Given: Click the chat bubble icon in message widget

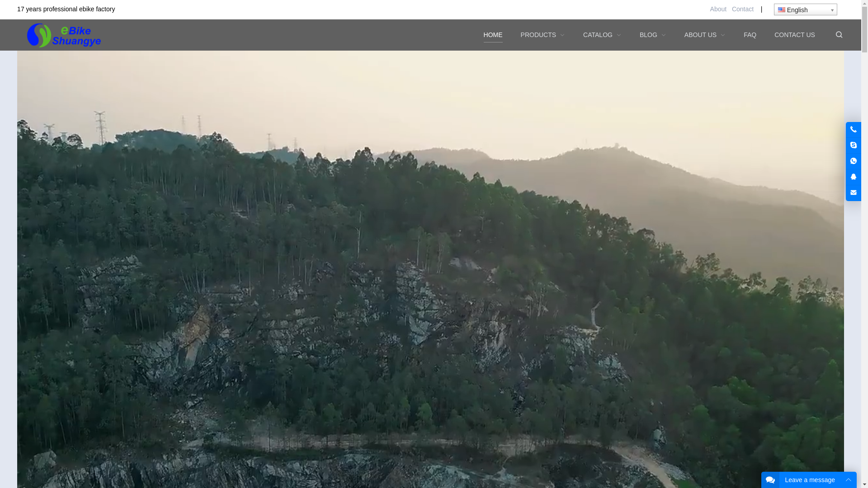Looking at the screenshot, I should pos(770,480).
